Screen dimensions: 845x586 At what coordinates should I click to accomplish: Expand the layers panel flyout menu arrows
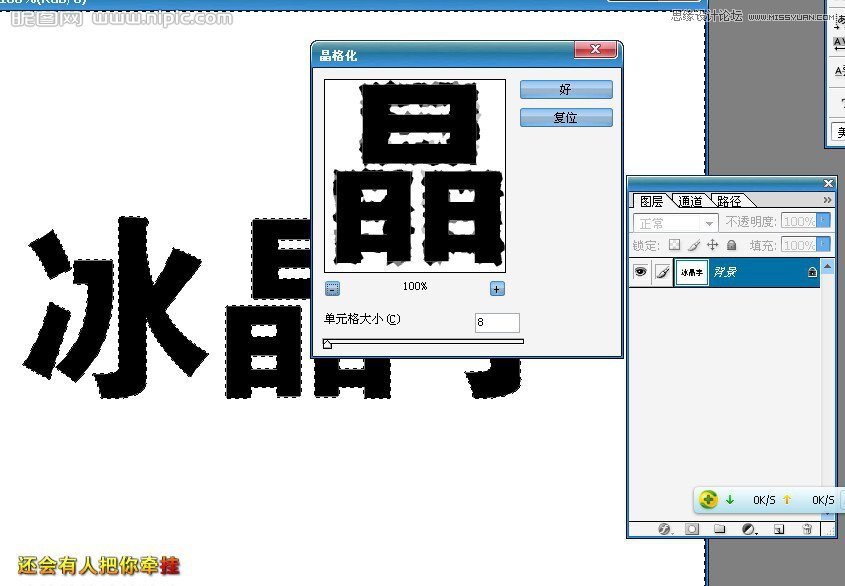tap(827, 200)
